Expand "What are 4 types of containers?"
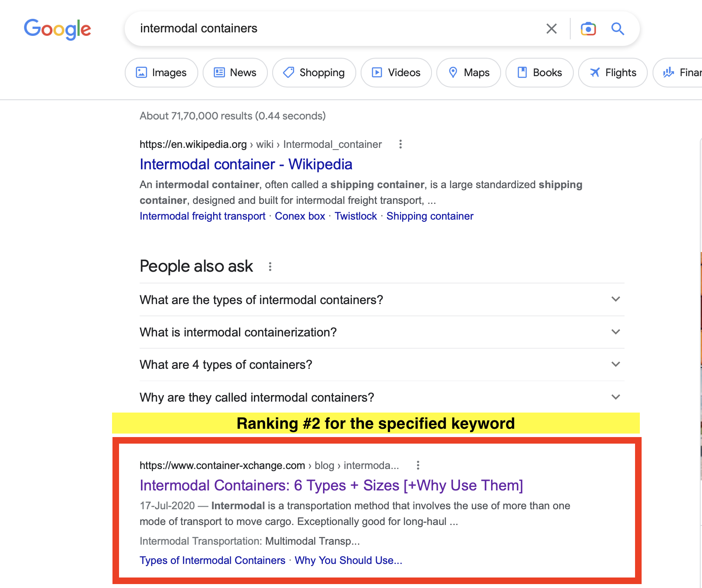The width and height of the screenshot is (702, 588). [382, 364]
